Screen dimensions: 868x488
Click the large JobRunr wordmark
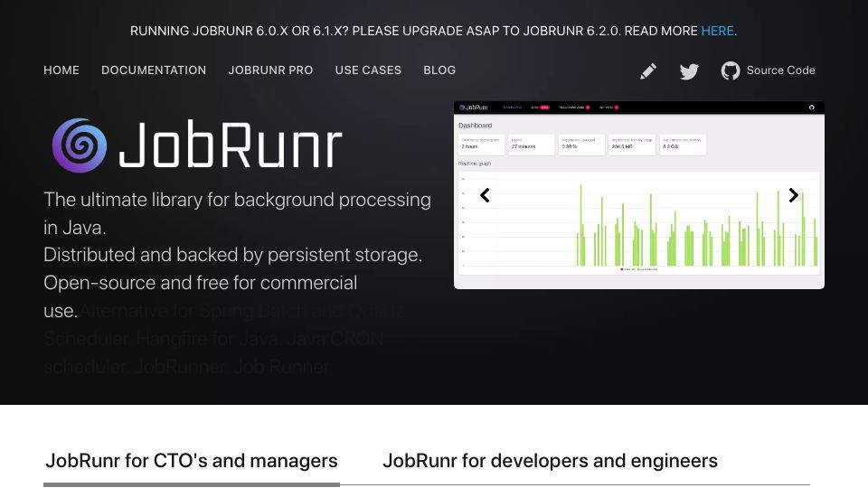[x=231, y=144]
